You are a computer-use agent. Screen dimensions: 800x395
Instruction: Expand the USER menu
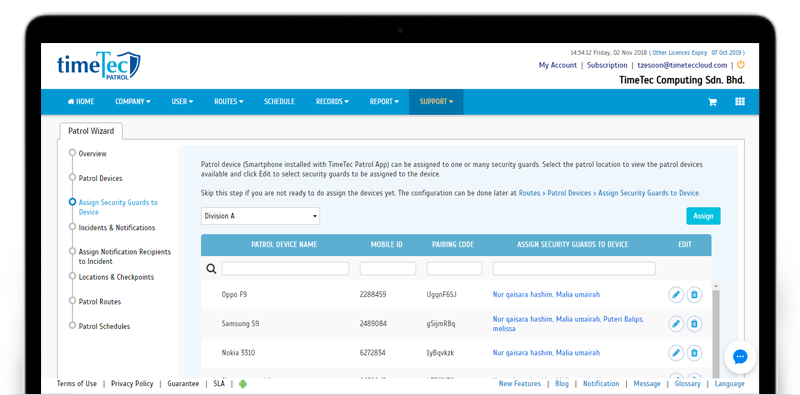[182, 102]
